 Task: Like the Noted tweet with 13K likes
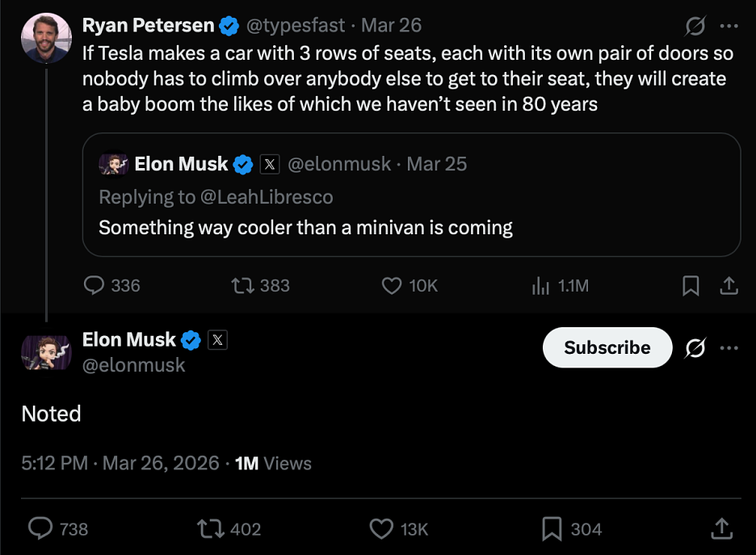pyautogui.click(x=381, y=528)
